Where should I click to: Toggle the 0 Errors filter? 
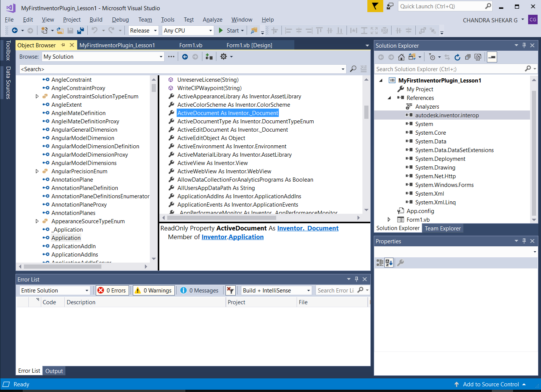(x=112, y=291)
